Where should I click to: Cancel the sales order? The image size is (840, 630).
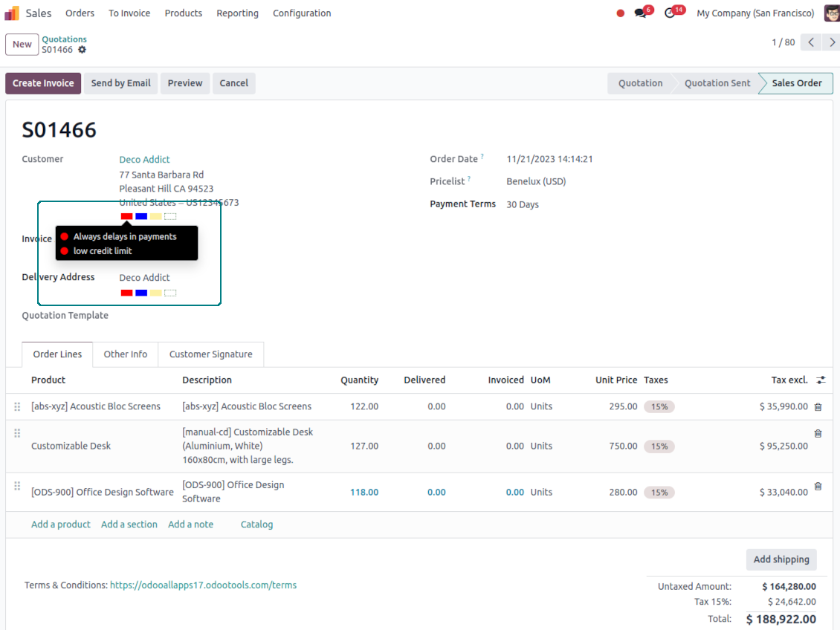[233, 83]
